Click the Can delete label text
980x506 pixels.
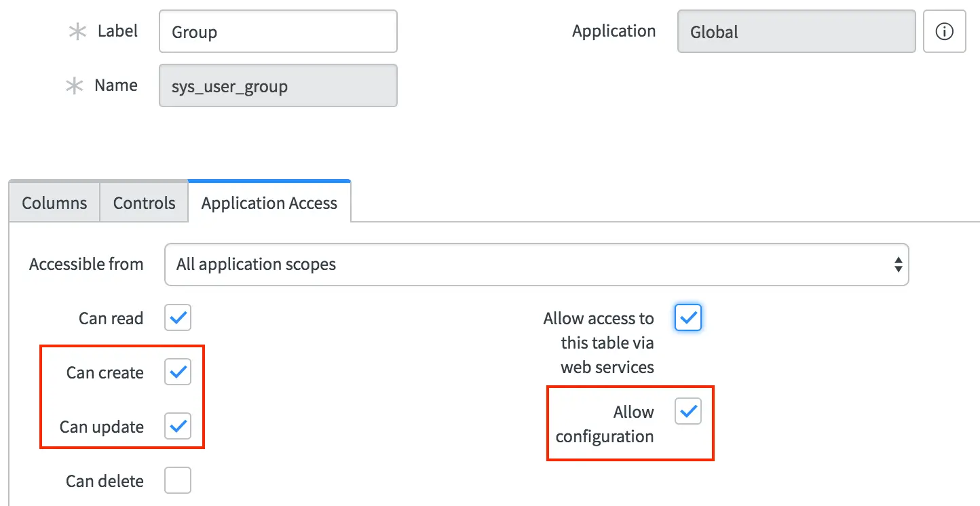coord(105,481)
